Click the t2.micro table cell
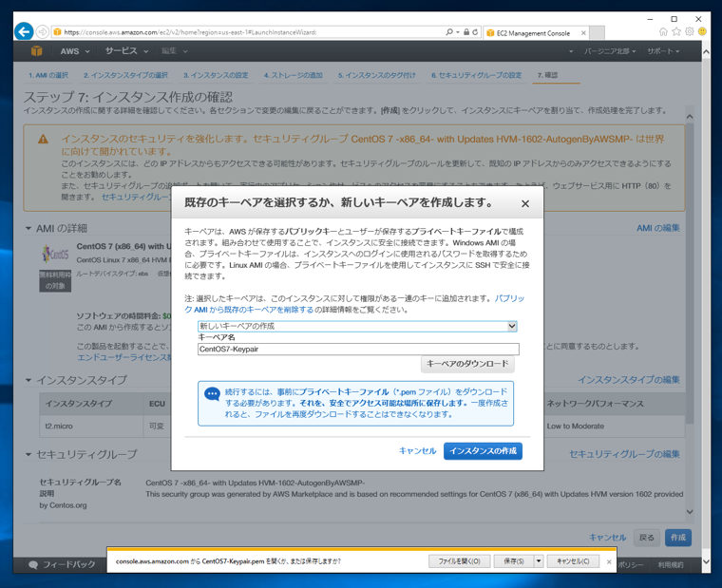Image resolution: width=722 pixels, height=588 pixels. tap(91, 427)
